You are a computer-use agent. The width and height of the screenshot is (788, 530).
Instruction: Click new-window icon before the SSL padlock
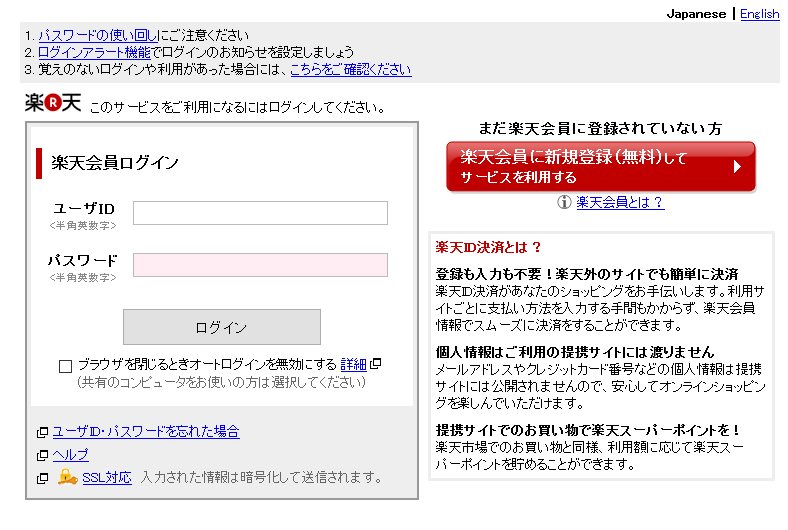click(42, 478)
